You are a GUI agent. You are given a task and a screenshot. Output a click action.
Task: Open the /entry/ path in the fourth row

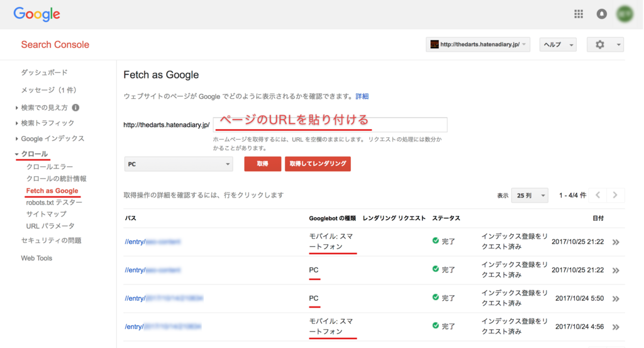coord(163,327)
